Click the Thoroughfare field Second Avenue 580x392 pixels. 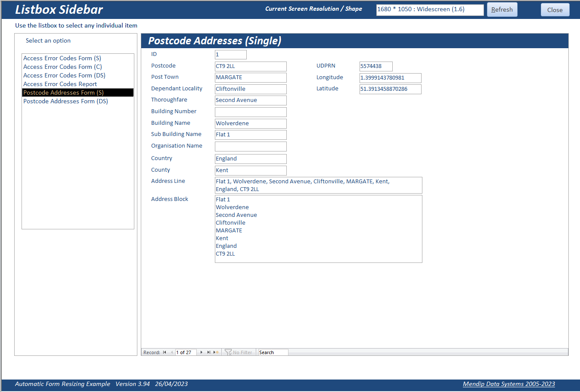click(251, 100)
